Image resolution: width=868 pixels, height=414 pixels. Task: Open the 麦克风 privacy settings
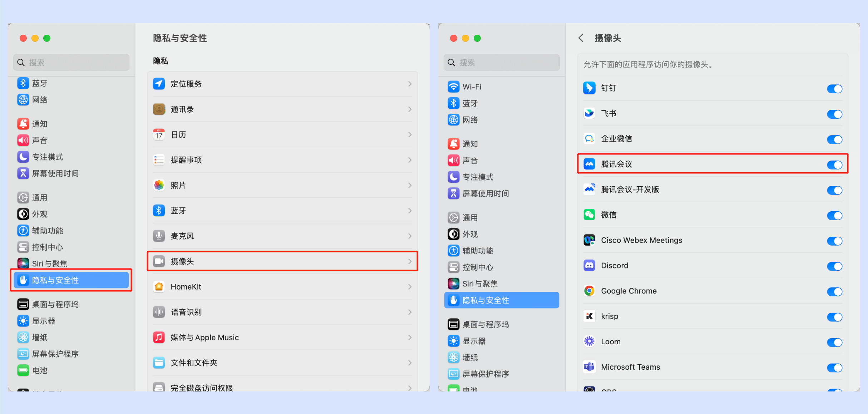(282, 236)
